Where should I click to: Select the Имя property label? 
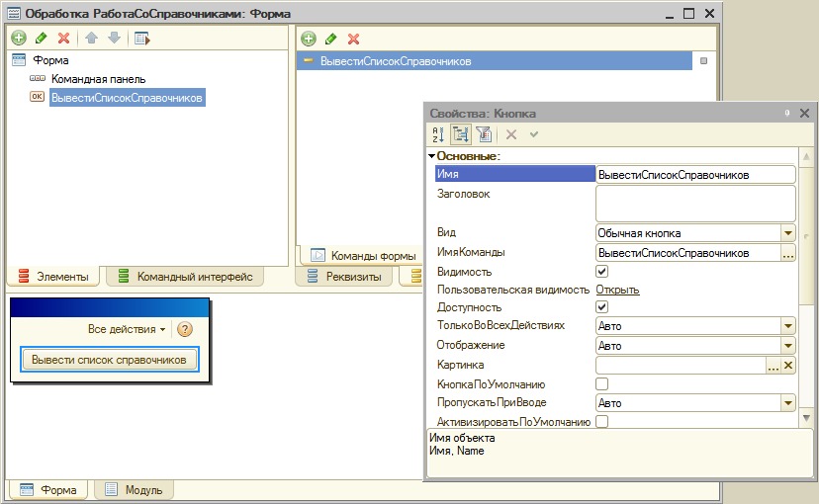514,174
